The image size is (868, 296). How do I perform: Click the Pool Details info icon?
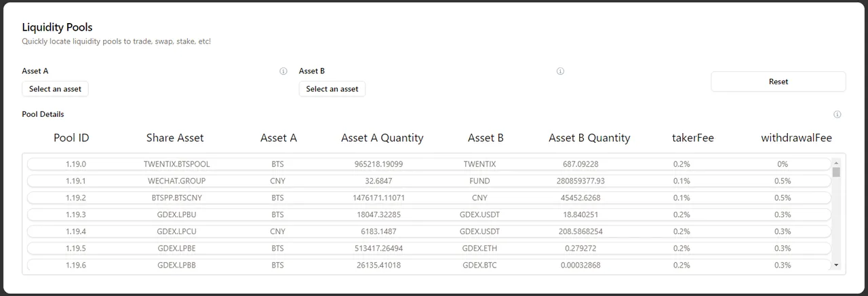coord(837,115)
